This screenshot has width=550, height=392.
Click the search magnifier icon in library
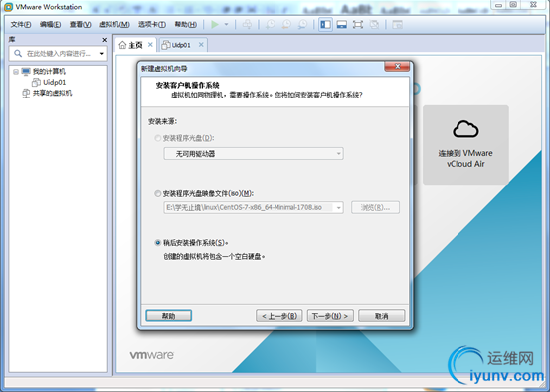tap(18, 54)
